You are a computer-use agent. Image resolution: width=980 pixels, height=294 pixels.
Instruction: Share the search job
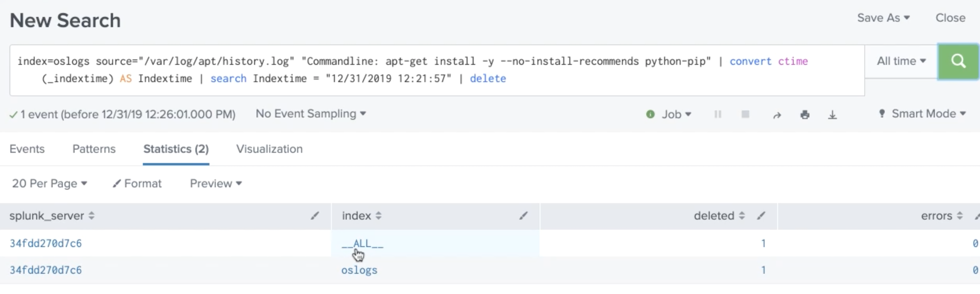pos(777,115)
